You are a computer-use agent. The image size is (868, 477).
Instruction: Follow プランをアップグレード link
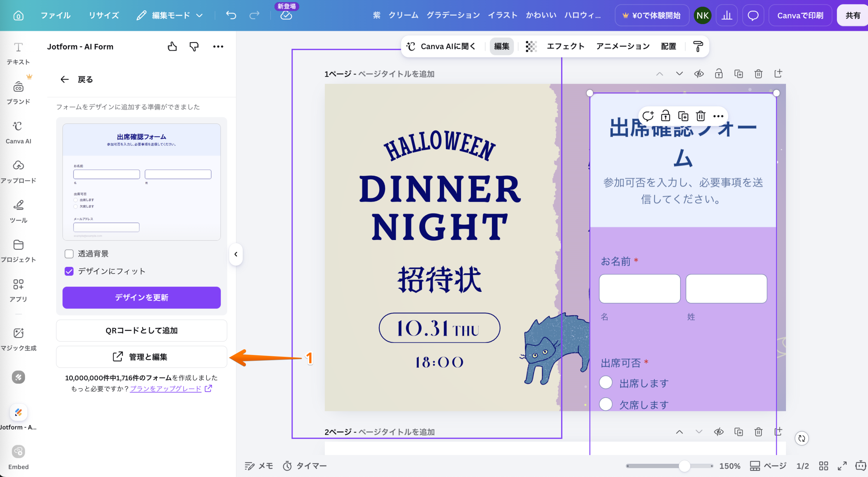[x=166, y=389]
